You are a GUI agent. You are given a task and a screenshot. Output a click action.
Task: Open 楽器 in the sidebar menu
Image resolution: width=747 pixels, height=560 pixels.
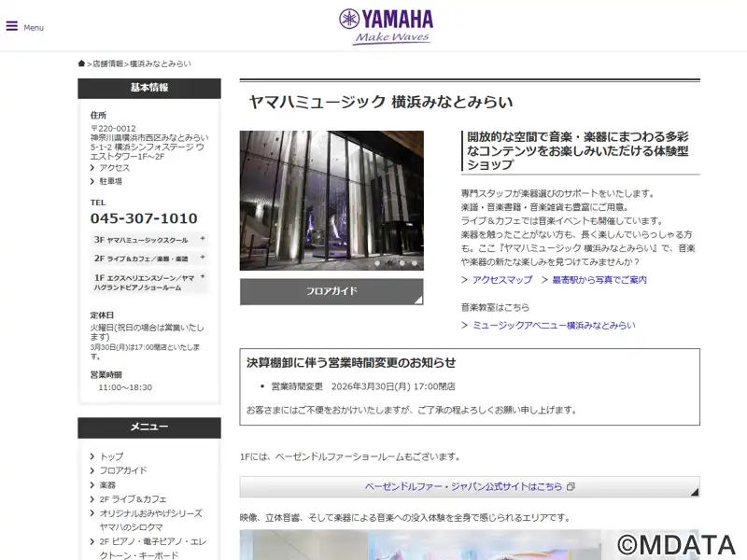pyautogui.click(x=107, y=484)
